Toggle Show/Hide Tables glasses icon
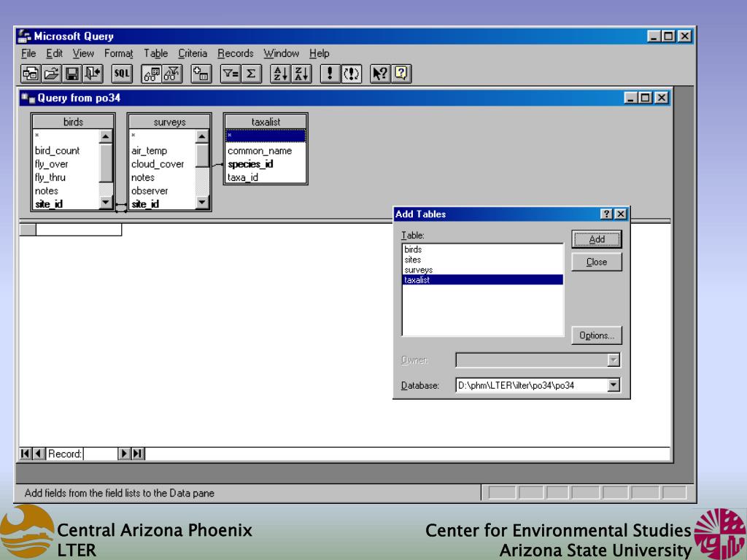747x560 pixels. click(x=152, y=74)
